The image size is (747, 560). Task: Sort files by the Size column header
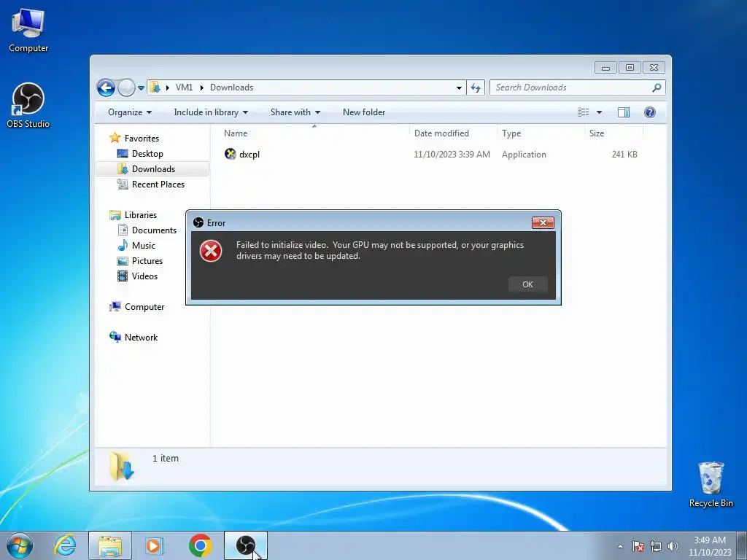coord(613,133)
